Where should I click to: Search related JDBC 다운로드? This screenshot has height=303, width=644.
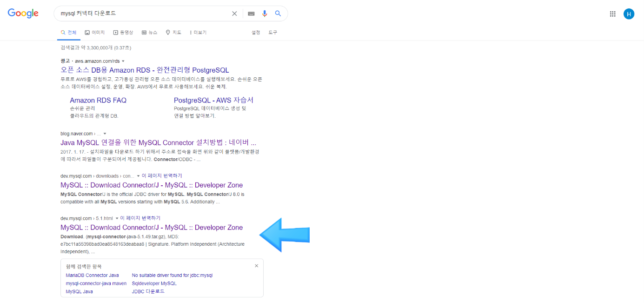pos(148,291)
